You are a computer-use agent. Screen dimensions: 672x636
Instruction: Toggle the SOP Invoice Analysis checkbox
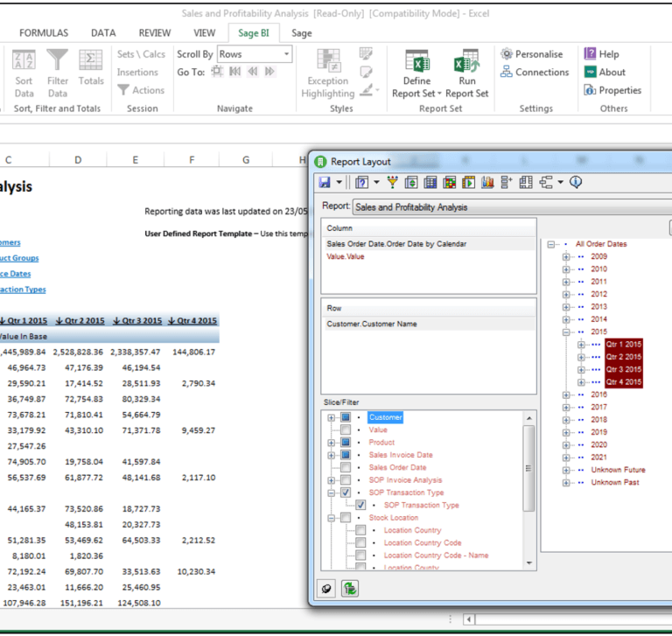(x=346, y=480)
